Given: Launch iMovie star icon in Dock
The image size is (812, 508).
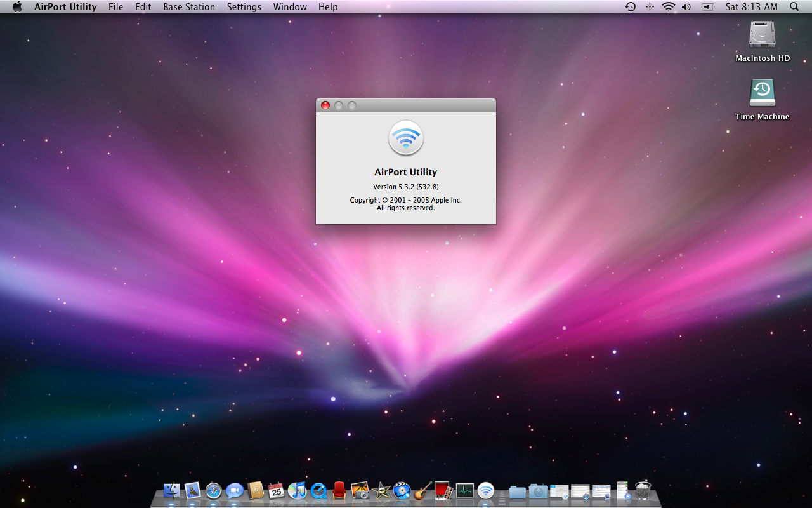Looking at the screenshot, I should click(381, 490).
